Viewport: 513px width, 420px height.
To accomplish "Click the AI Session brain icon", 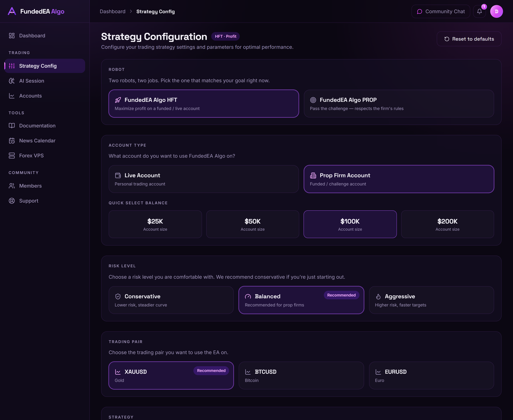I will click(x=12, y=81).
